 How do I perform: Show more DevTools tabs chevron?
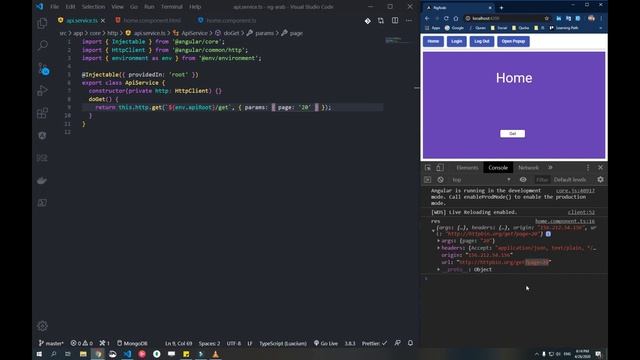(550, 168)
